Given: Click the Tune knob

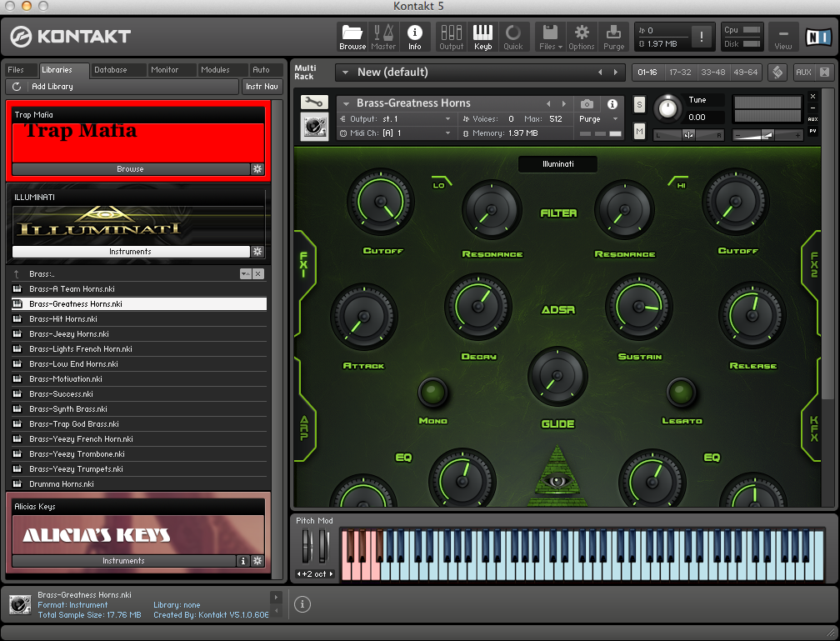Looking at the screenshot, I should pyautogui.click(x=667, y=108).
